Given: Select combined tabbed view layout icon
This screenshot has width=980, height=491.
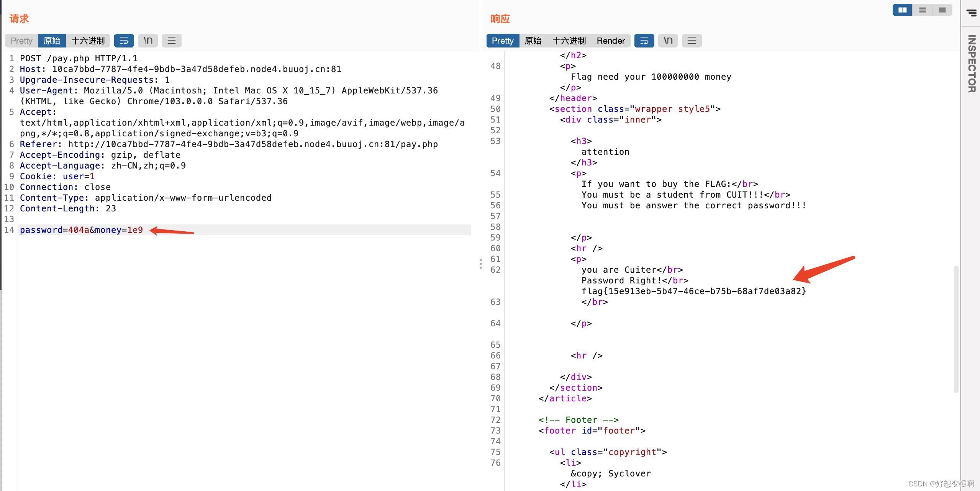Looking at the screenshot, I should [x=942, y=10].
